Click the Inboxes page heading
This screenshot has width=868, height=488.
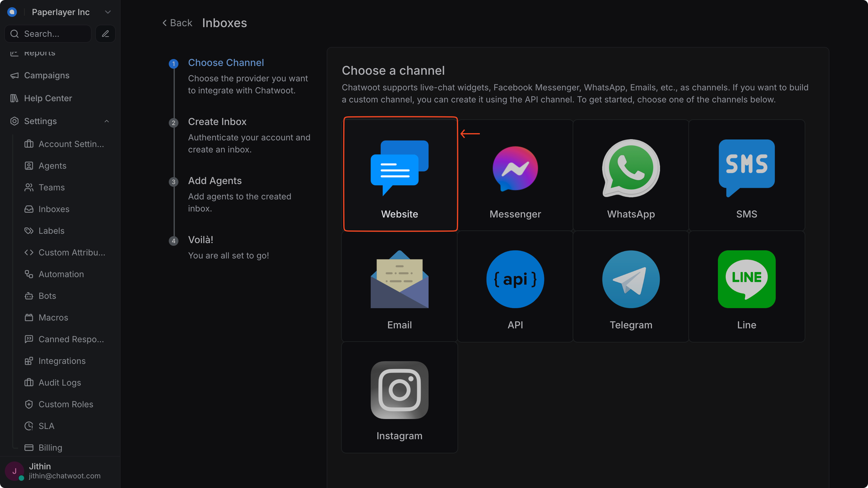click(x=225, y=23)
